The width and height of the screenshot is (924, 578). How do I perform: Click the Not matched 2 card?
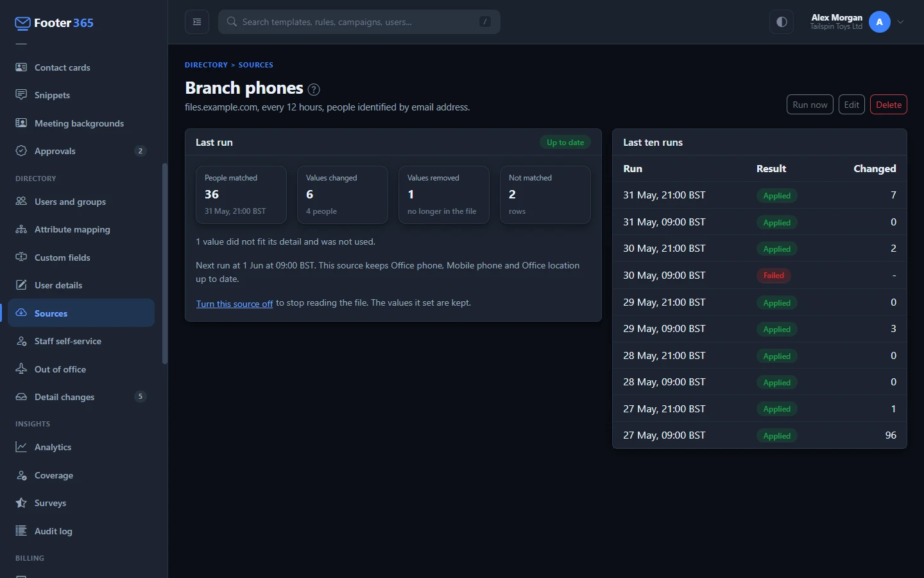[545, 195]
